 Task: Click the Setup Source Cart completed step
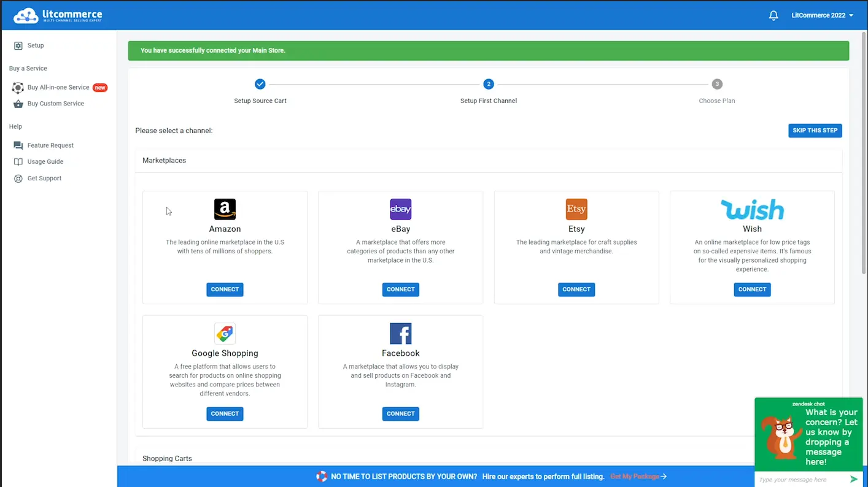tap(260, 84)
